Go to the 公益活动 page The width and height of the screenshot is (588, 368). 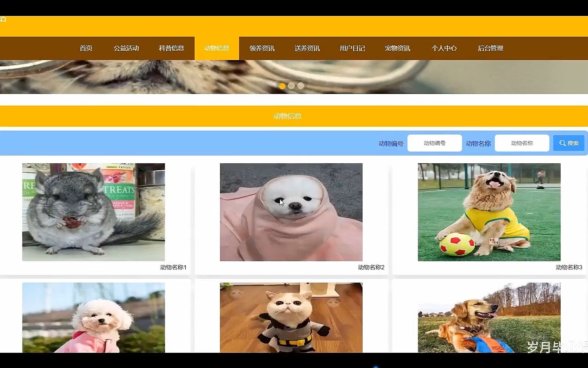(126, 48)
